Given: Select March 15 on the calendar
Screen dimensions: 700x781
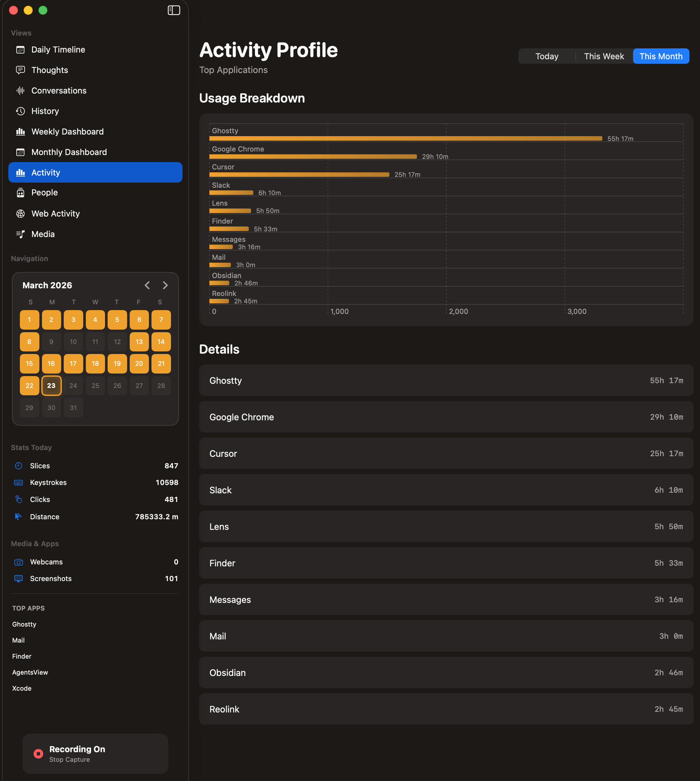Looking at the screenshot, I should [29, 364].
